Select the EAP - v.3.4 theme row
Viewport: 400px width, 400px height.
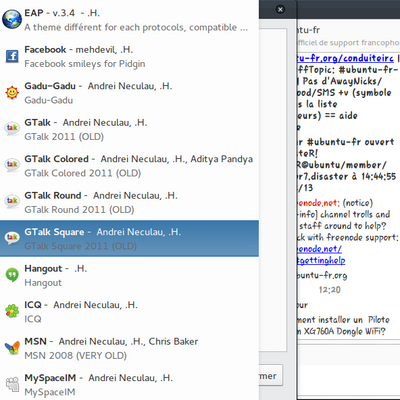click(129, 20)
